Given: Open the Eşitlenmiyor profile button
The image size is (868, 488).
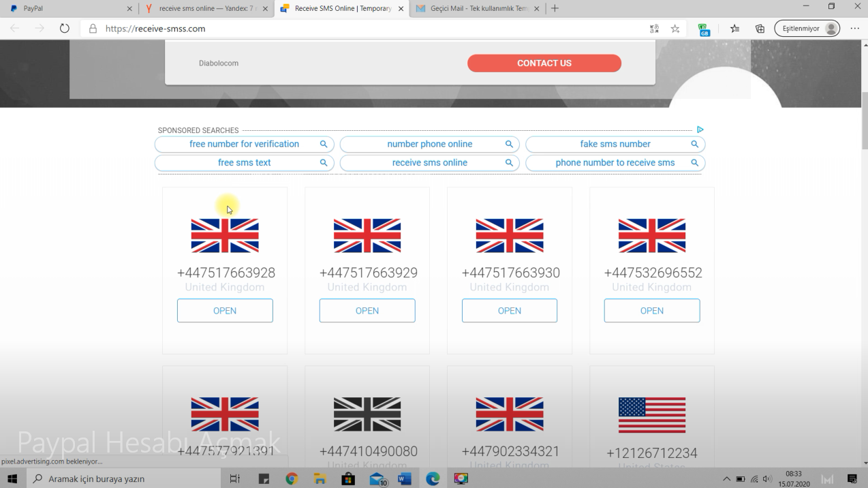Looking at the screenshot, I should (x=807, y=29).
